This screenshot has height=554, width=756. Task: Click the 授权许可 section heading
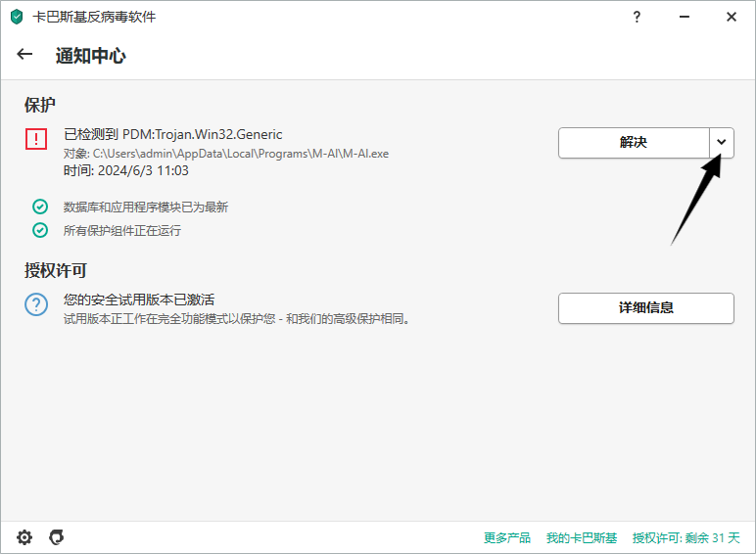pyautogui.click(x=56, y=270)
